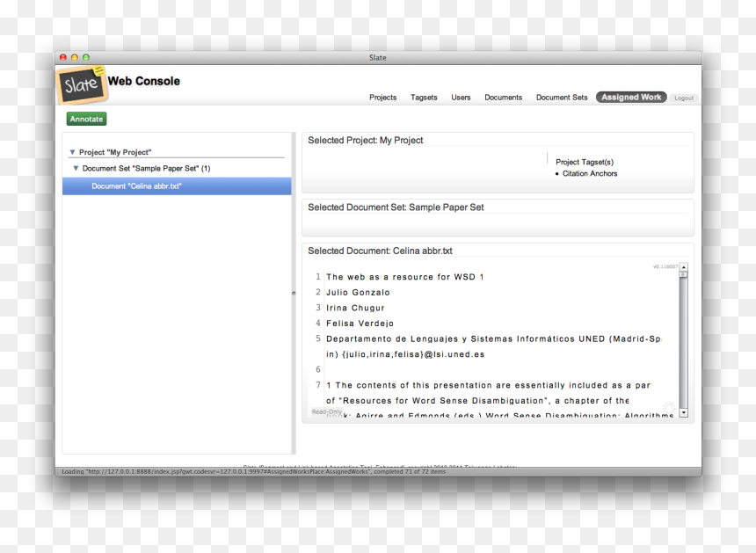Click line "1 The contents of this presentation"

(x=489, y=385)
